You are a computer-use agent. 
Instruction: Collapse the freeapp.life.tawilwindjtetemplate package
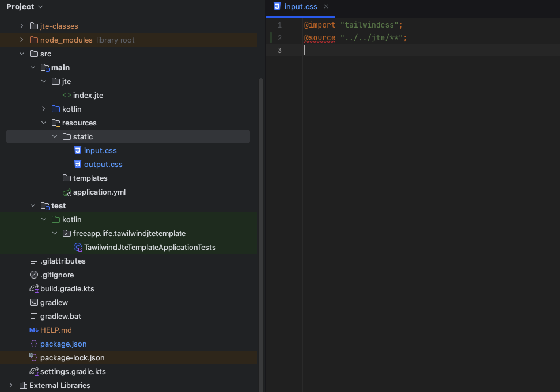[x=55, y=233]
